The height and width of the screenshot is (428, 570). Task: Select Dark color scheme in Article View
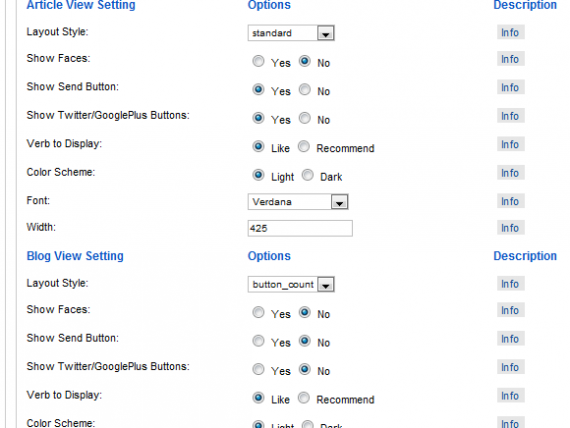click(308, 175)
